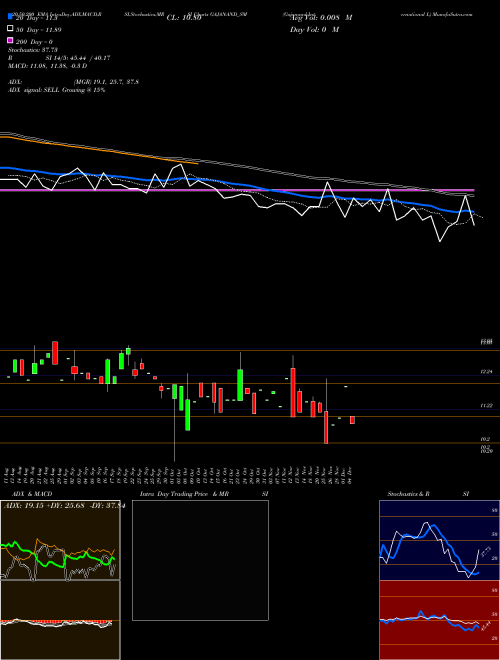Click the 37.73 value label on Stochastics chart
This screenshot has width=500, height=660.
coord(485,552)
